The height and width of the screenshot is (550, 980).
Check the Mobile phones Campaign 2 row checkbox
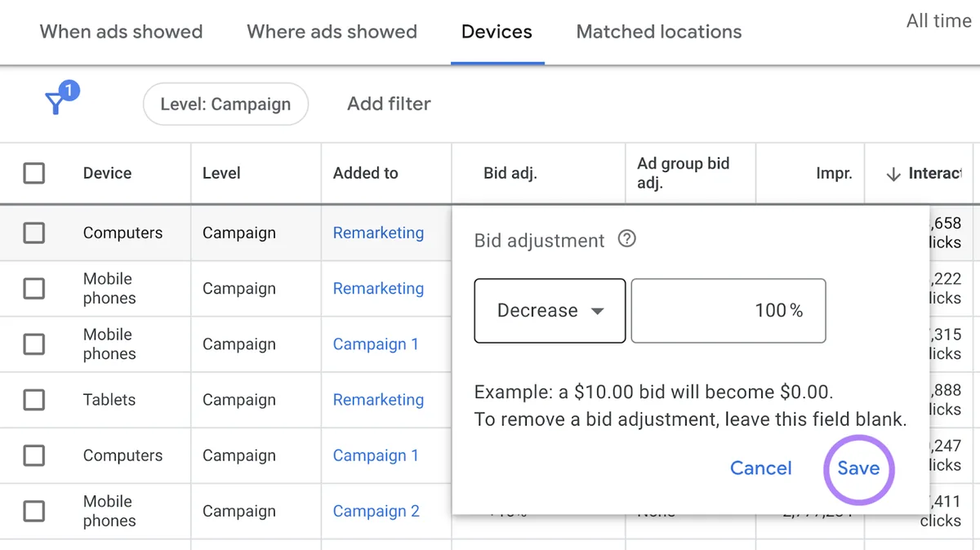(33, 511)
